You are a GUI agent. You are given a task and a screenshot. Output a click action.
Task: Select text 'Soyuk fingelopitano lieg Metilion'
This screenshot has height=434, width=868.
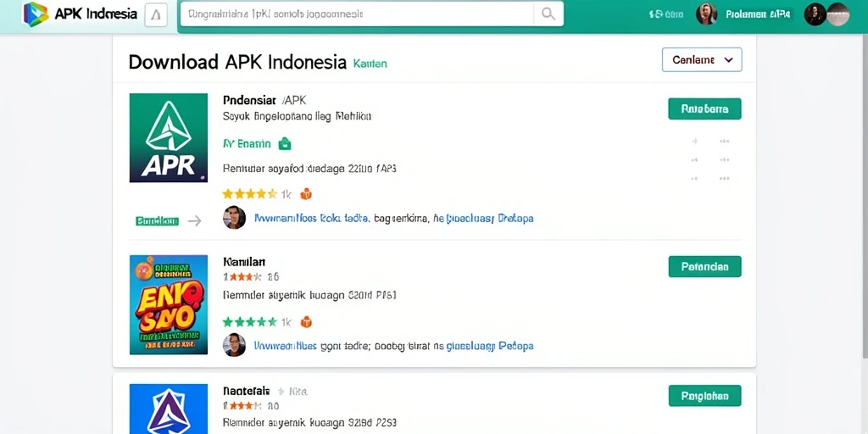pyautogui.click(x=297, y=116)
